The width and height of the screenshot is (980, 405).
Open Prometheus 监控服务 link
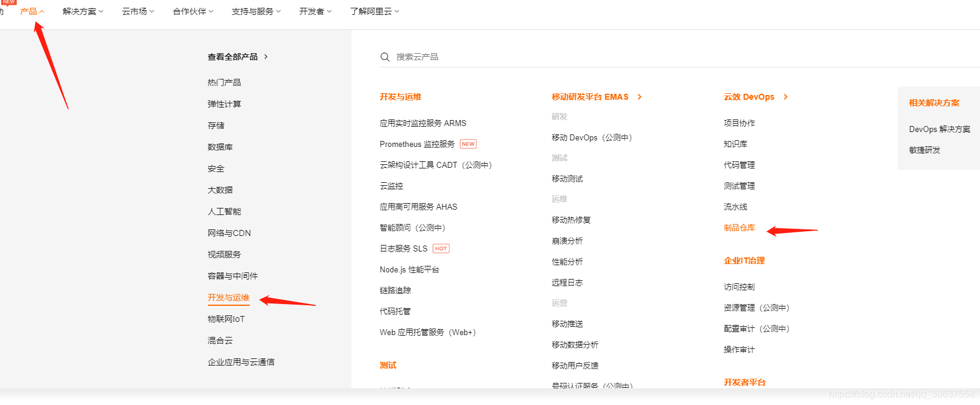[x=417, y=144]
